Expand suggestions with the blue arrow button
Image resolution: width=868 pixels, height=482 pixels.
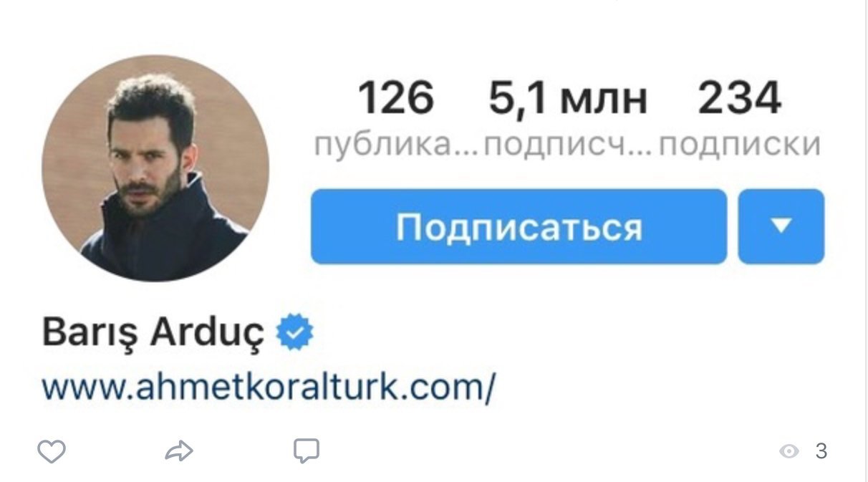click(781, 226)
